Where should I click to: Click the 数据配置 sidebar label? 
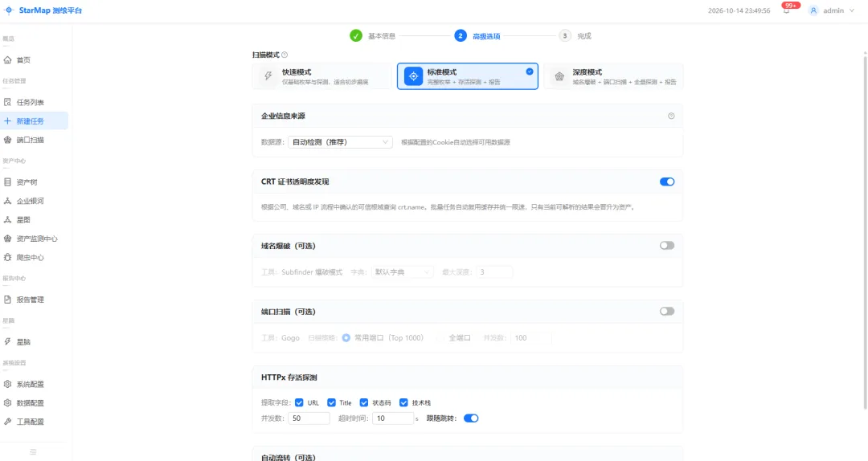coord(30,403)
